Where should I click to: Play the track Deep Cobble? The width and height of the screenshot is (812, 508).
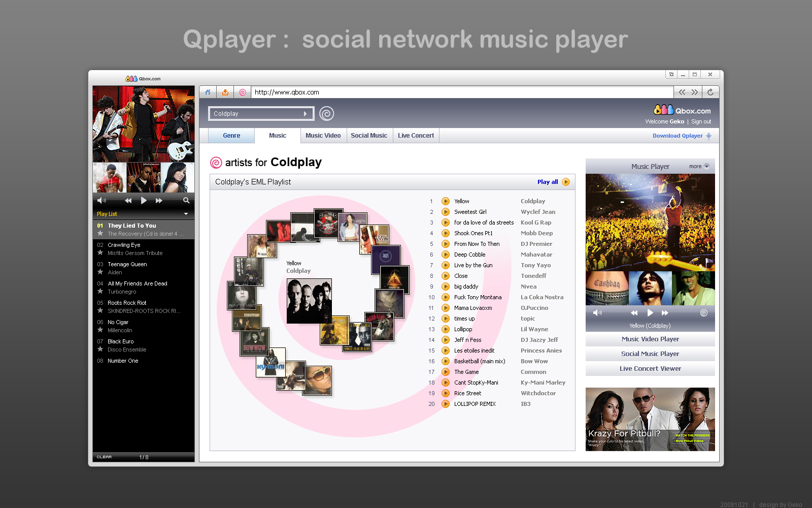tap(446, 255)
